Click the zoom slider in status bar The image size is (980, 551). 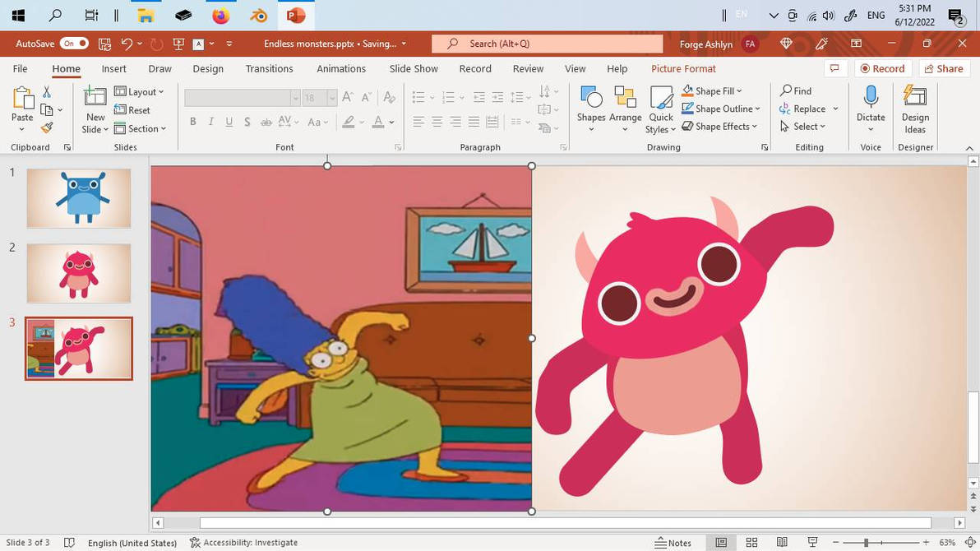point(866,543)
